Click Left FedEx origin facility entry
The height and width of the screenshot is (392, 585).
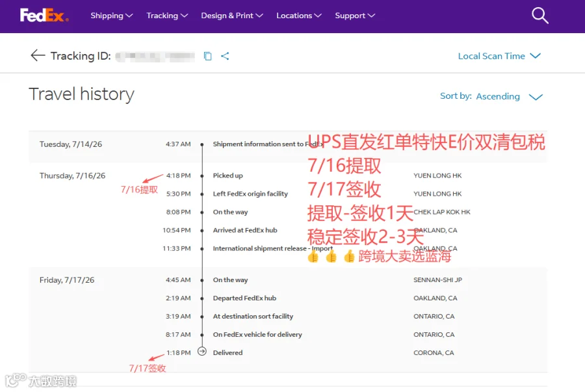coord(250,194)
